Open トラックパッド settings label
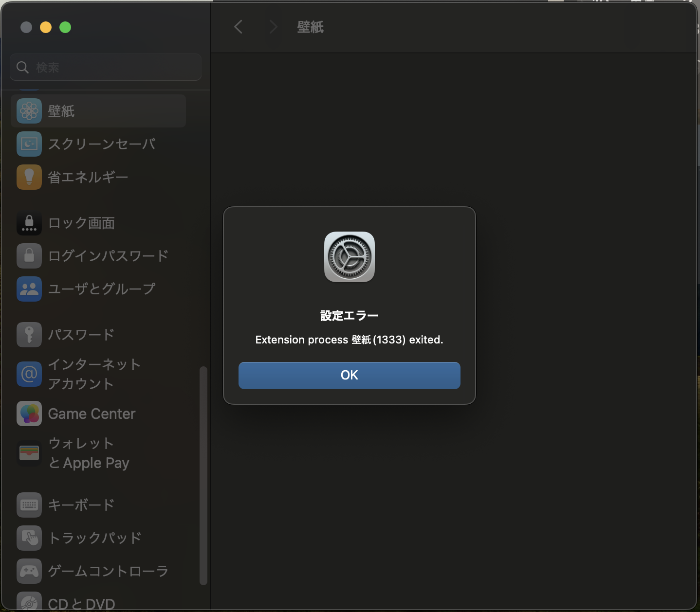Viewport: 700px width, 612px height. pyautogui.click(x=95, y=538)
